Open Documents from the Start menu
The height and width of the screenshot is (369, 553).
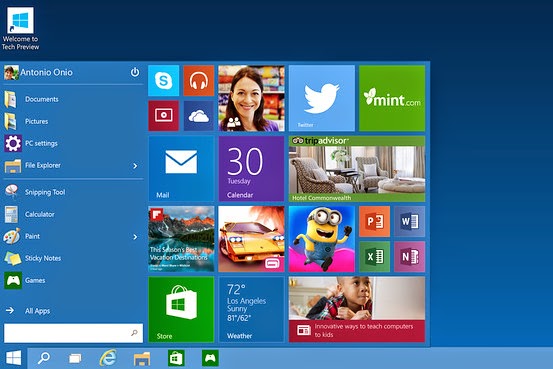point(73,99)
